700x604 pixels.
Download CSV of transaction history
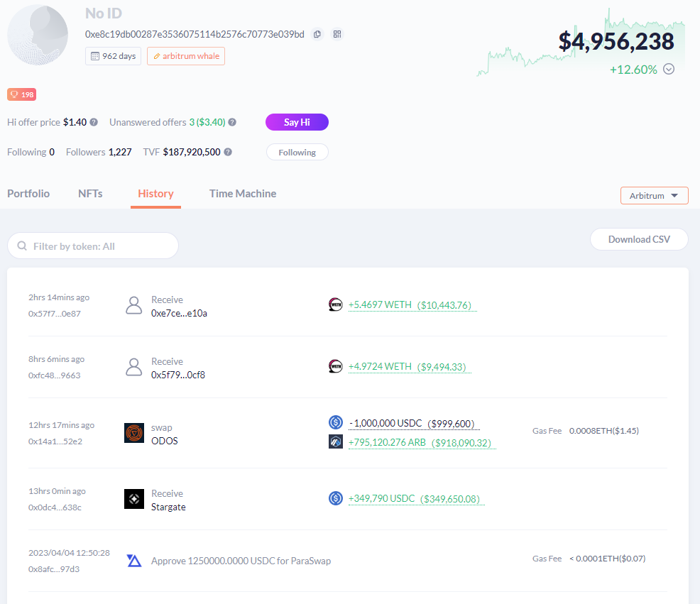pos(639,239)
